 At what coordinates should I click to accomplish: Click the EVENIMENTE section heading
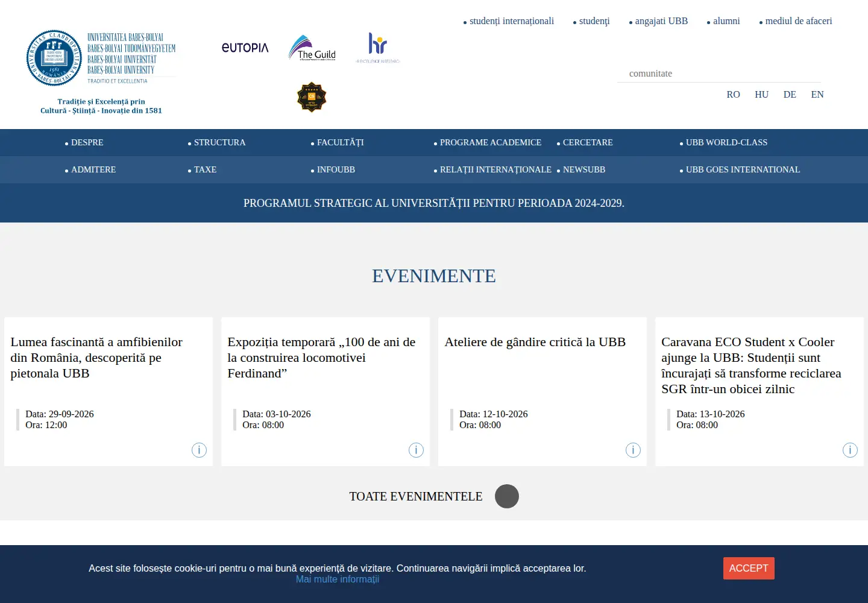click(434, 276)
